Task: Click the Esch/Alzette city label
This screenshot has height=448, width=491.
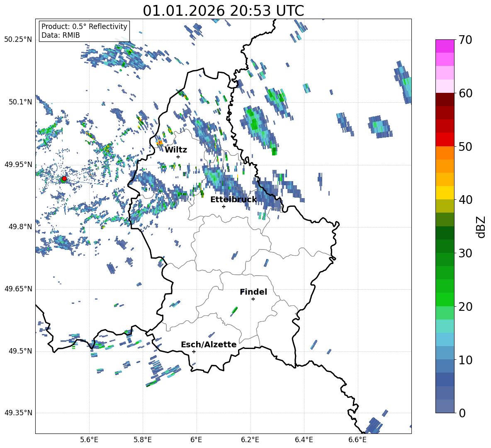Action: [x=209, y=344]
